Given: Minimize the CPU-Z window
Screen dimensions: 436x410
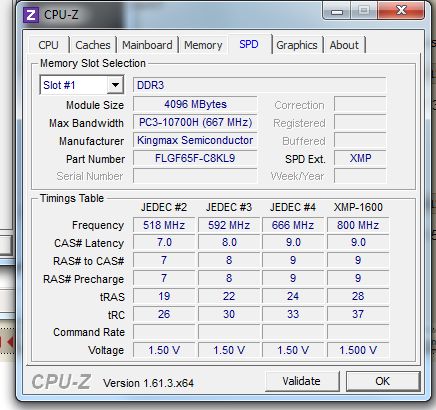Looking at the screenshot, I should pyautogui.click(x=337, y=11).
